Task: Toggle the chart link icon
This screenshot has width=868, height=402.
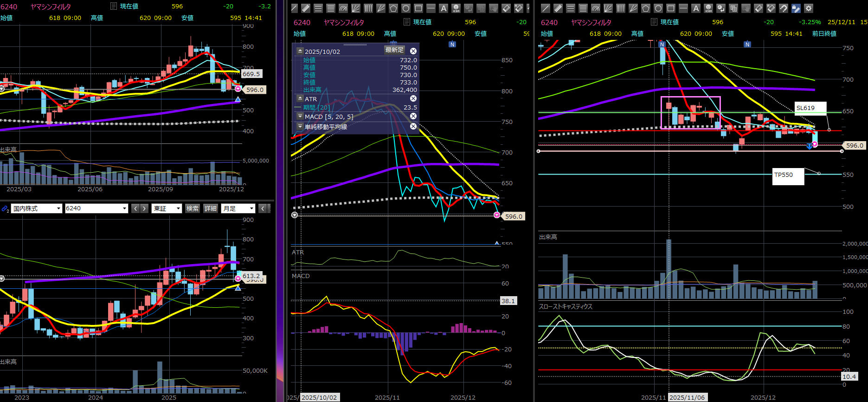Action: point(5,209)
